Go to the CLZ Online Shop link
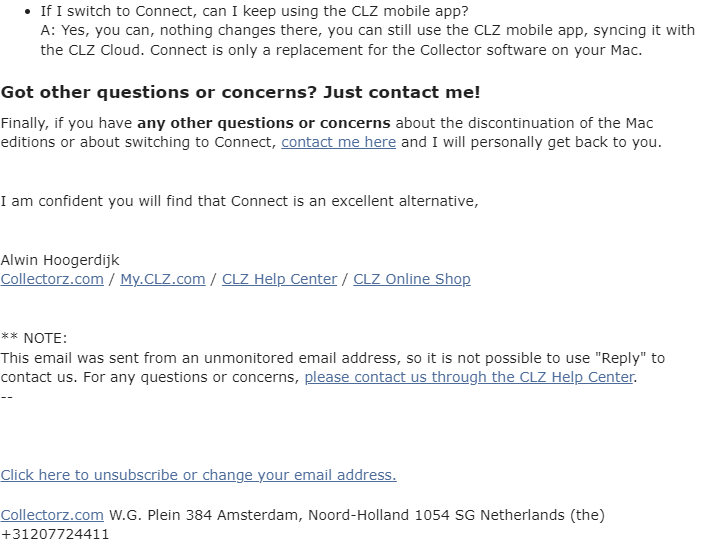This screenshot has height=557, width=704. 412,279
